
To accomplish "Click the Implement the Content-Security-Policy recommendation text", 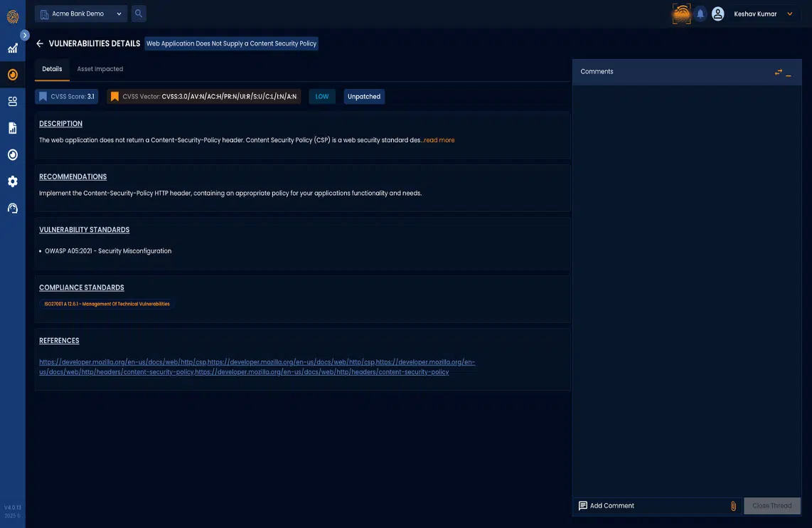I will coord(230,194).
